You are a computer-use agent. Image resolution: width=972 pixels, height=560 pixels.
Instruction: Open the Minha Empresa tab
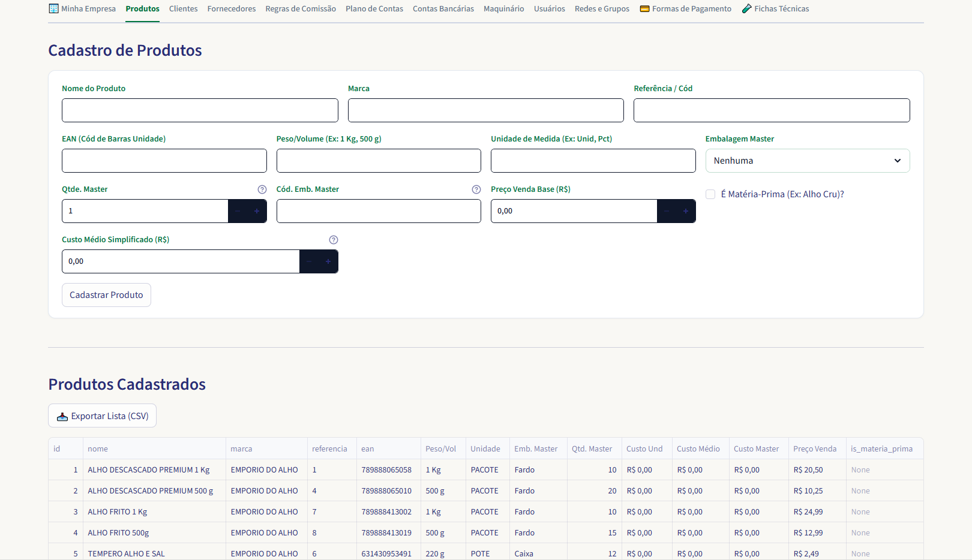82,9
